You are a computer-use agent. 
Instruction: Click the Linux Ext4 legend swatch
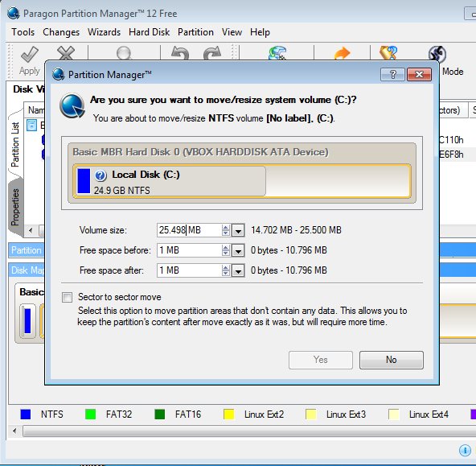[394, 414]
